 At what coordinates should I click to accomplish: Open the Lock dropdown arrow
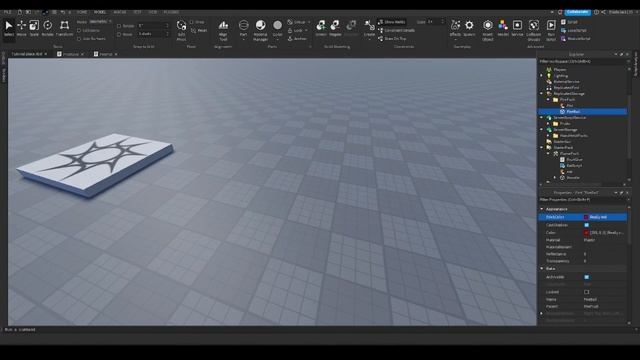307,30
